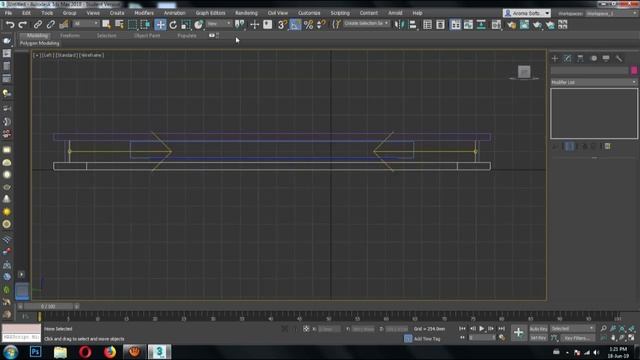This screenshot has height=360, width=640.
Task: Open the Render Setup teapot icon
Action: [511, 24]
